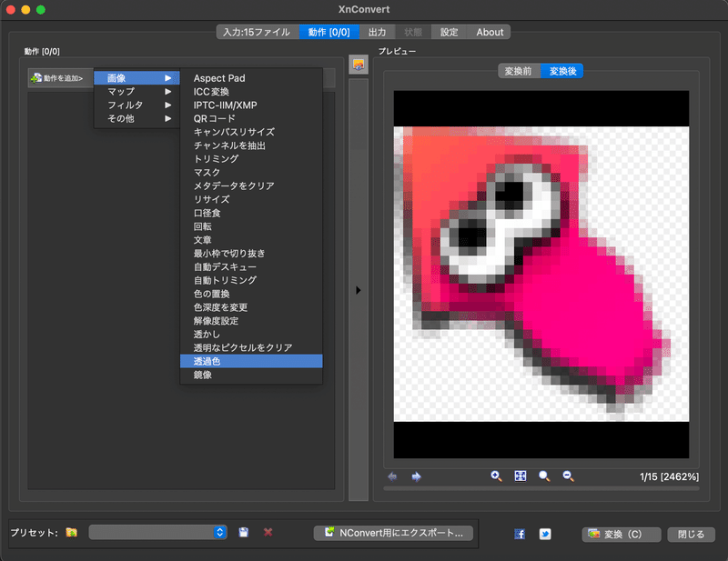
Task: Choose IPTC-IIM/XMP menu entry
Action: click(251, 105)
